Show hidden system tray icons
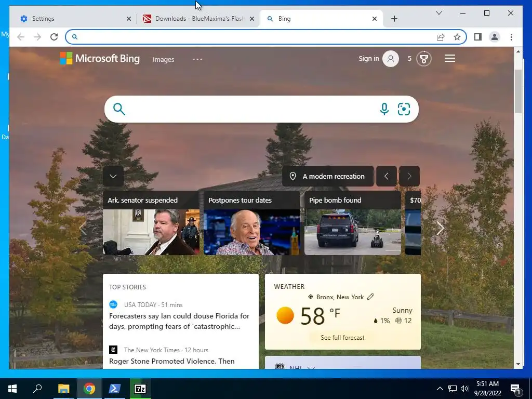532x399 pixels. point(440,389)
